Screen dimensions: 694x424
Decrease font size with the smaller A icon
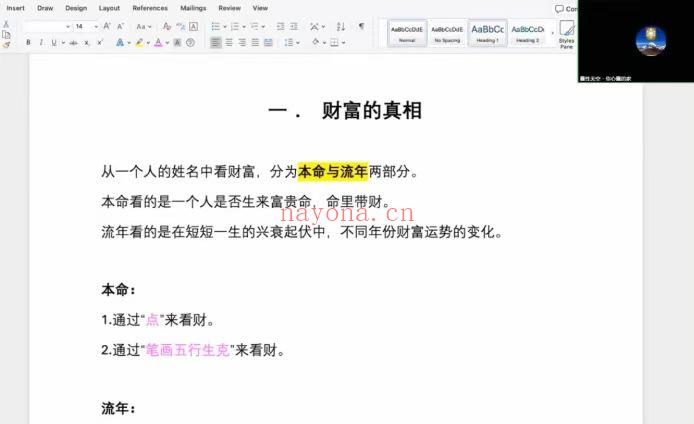[x=120, y=27]
